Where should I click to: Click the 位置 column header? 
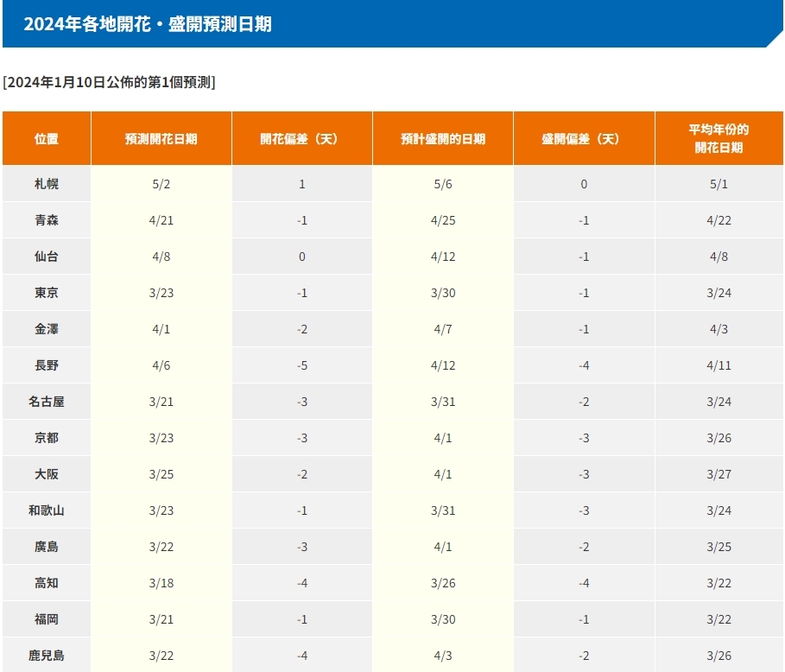tap(47, 138)
